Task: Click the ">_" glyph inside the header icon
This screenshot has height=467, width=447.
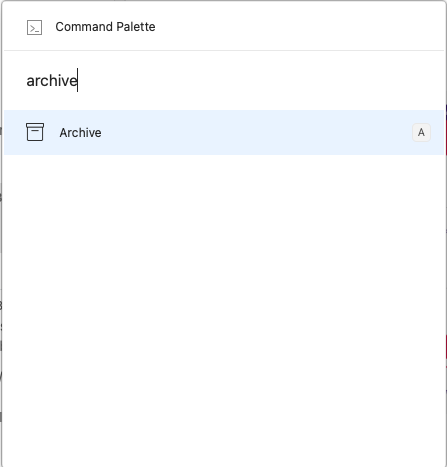Action: (x=34, y=29)
